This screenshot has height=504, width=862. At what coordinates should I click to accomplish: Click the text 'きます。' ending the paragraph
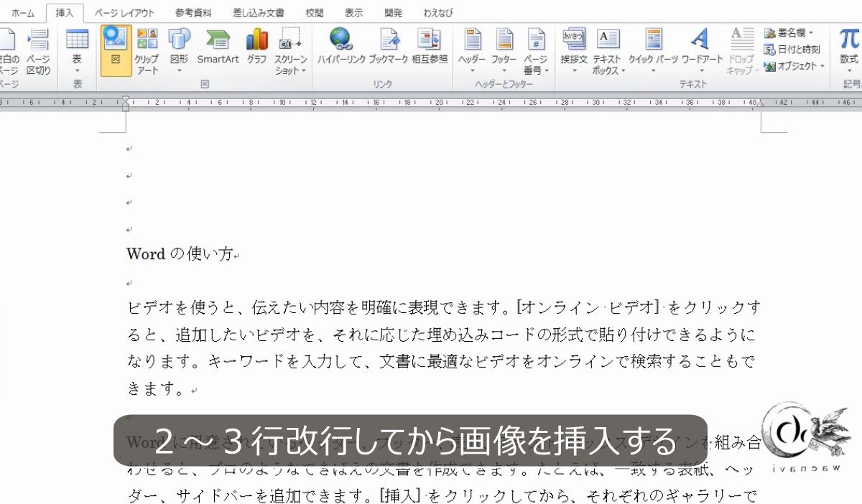pos(155,389)
